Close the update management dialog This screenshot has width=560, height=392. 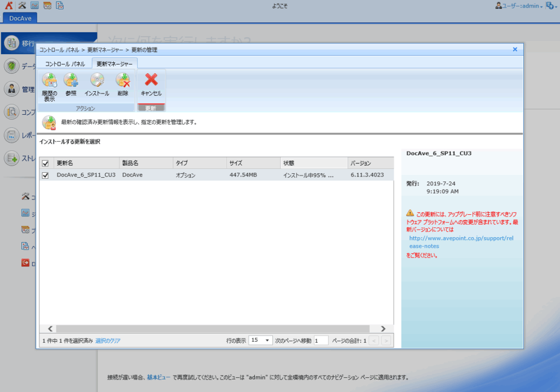[x=515, y=49]
